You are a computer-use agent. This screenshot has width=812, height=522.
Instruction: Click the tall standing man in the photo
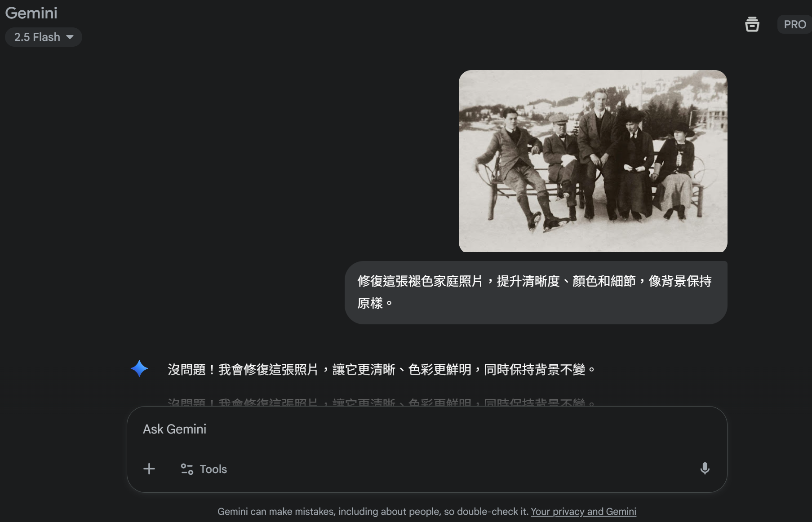[599, 153]
